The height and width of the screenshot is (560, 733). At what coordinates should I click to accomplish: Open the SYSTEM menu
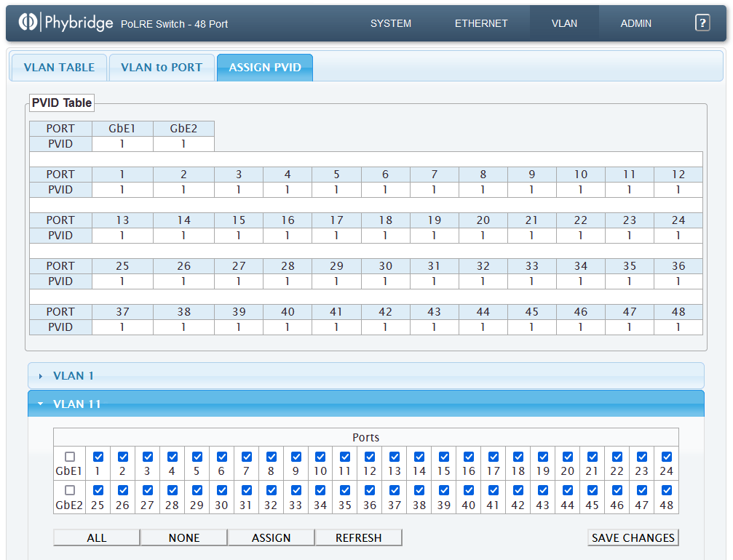[391, 23]
